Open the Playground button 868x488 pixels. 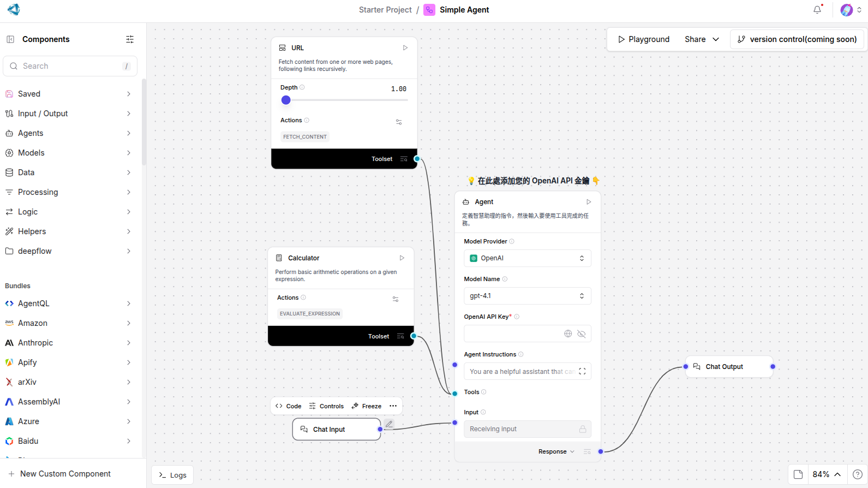643,39
